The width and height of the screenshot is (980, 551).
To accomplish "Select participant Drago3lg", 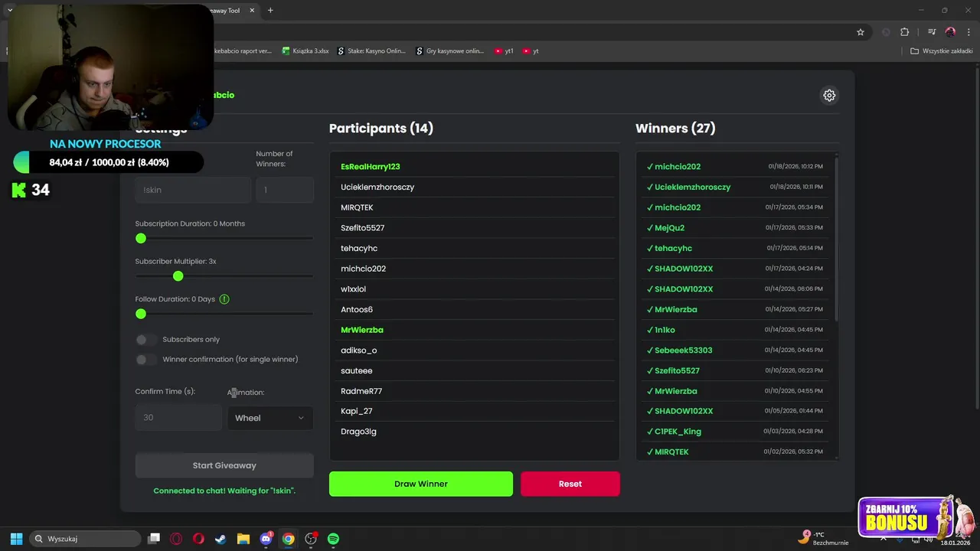I will click(474, 432).
